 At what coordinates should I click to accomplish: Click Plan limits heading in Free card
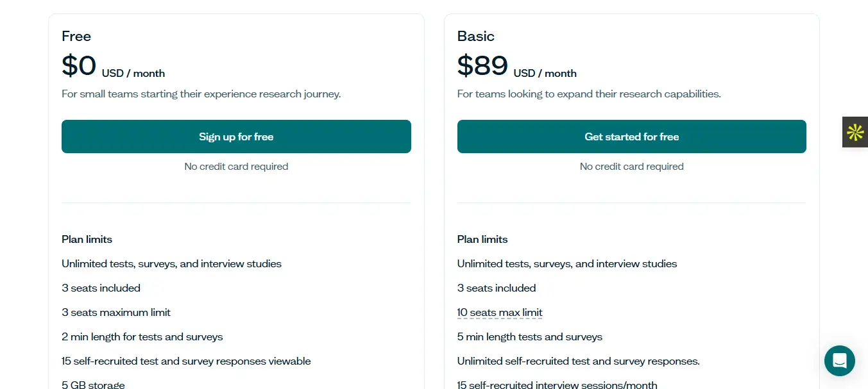click(x=87, y=240)
